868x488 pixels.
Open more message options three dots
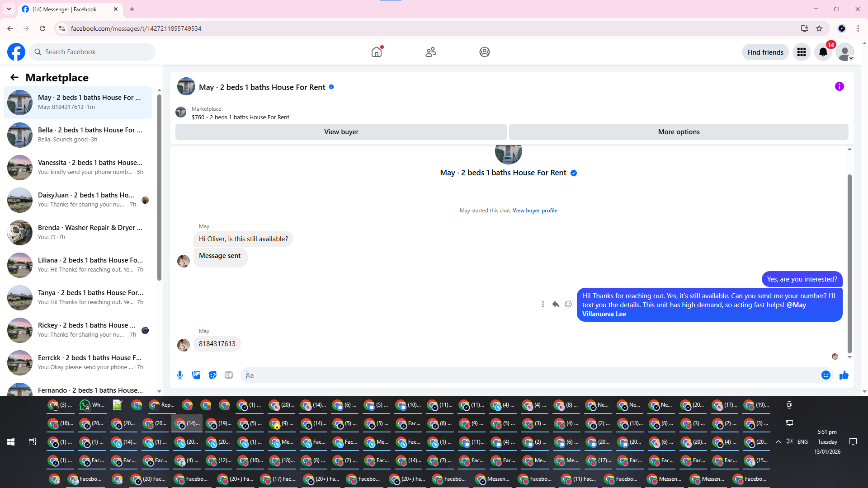coord(543,305)
